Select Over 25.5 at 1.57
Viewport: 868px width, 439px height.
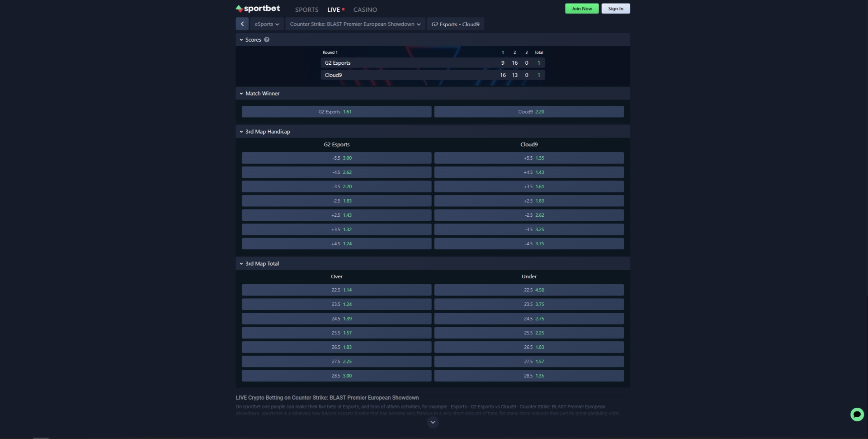pos(336,333)
